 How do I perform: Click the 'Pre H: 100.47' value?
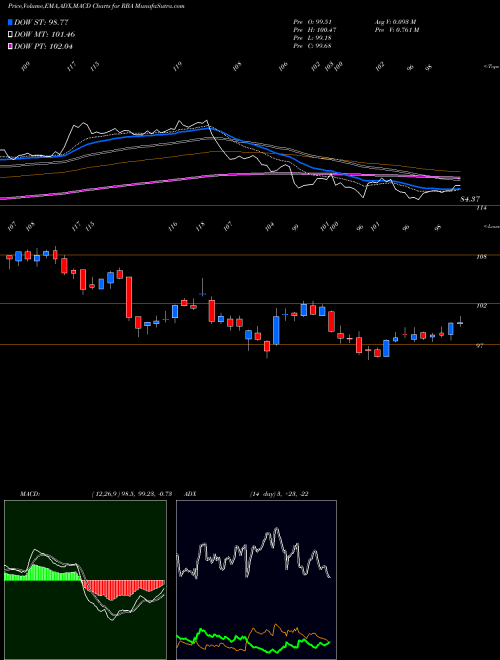(314, 29)
